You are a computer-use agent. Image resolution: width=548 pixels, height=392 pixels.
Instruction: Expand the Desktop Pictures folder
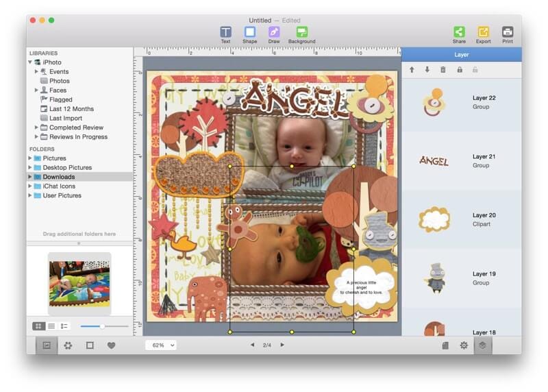(x=30, y=167)
